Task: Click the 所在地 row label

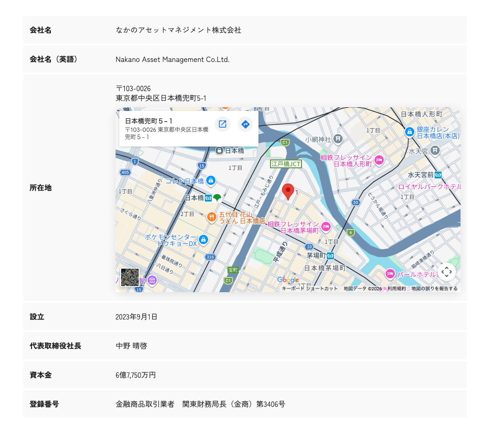Action: coord(41,188)
